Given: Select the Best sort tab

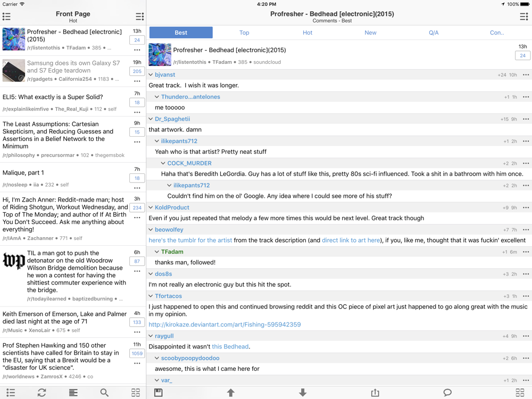Looking at the screenshot, I should point(181,32).
